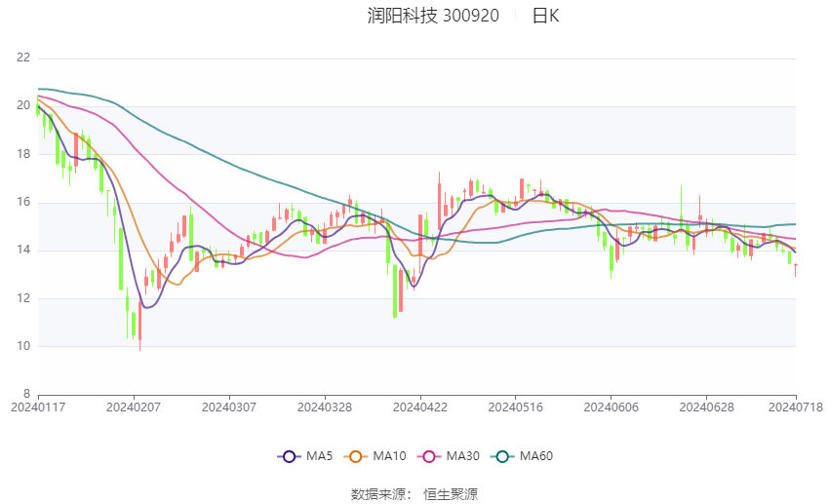
Task: Toggle the MA60 legend series
Action: click(522, 456)
